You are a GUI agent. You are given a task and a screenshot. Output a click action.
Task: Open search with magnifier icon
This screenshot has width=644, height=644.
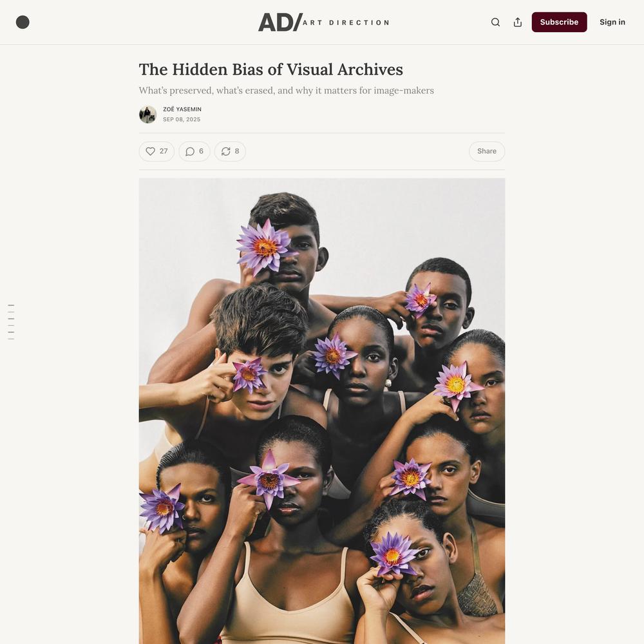coord(495,22)
